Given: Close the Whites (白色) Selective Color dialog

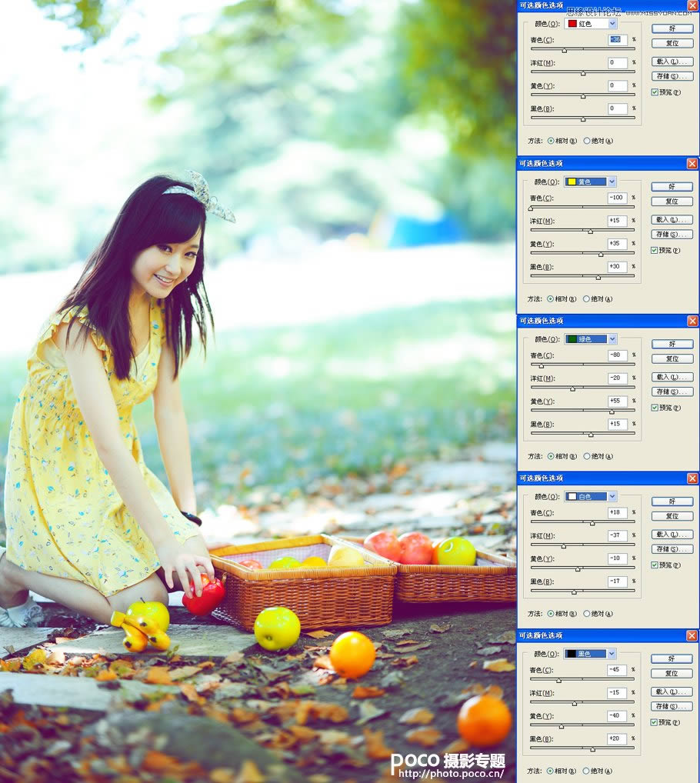Looking at the screenshot, I should [692, 478].
